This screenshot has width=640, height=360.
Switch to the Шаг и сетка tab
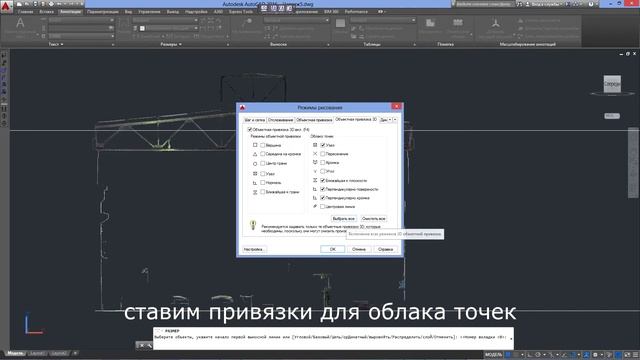pos(254,120)
